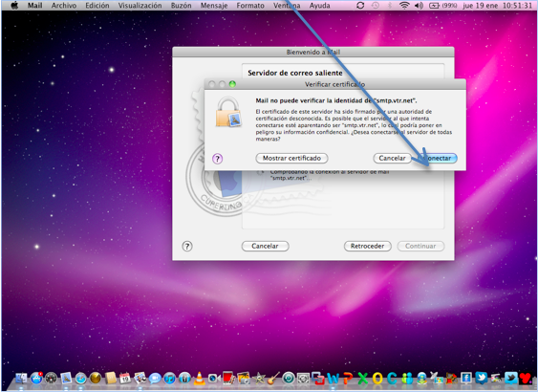Launch VLC cone icon in Dock

tap(200, 378)
